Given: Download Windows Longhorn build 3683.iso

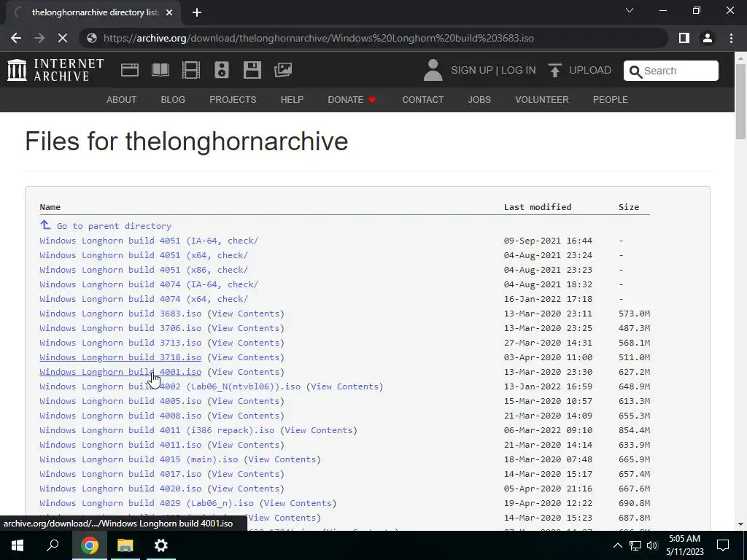Looking at the screenshot, I should point(120,314).
